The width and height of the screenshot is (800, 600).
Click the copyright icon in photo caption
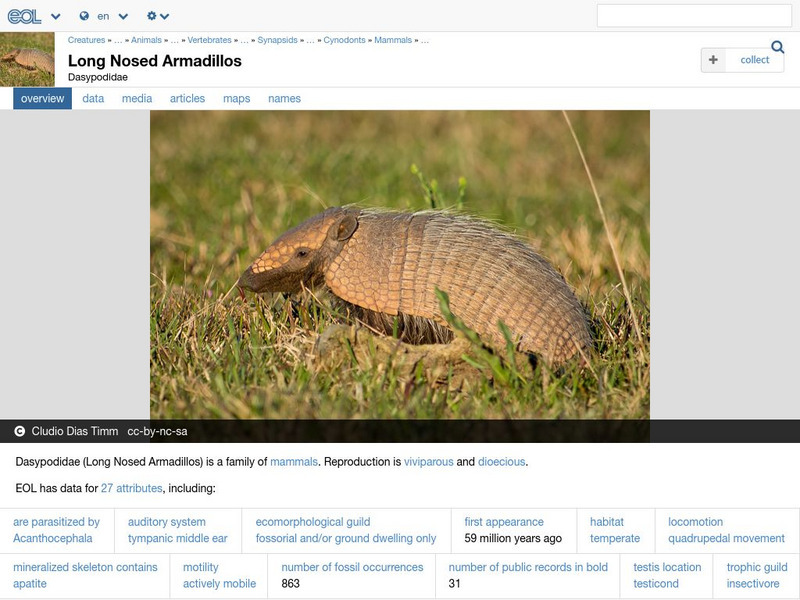pyautogui.click(x=19, y=432)
